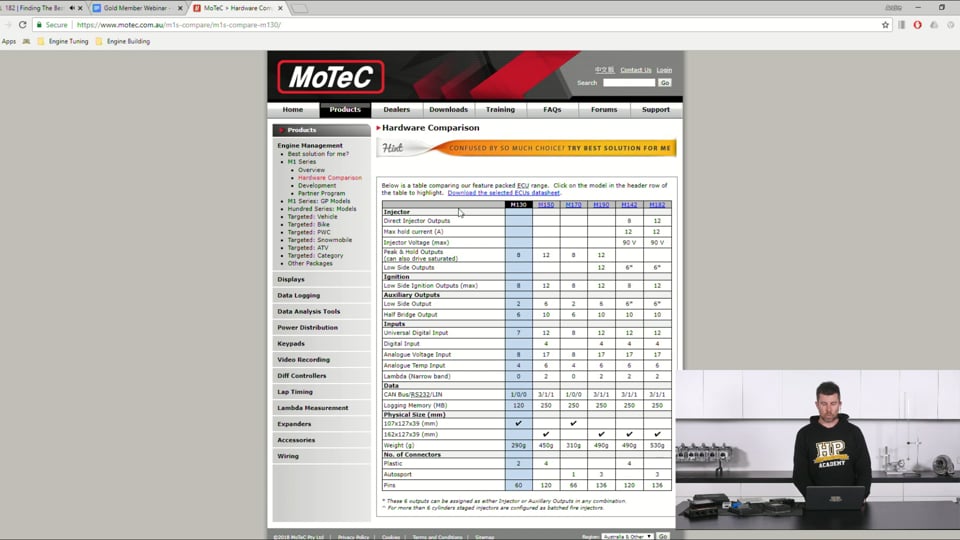The height and width of the screenshot is (540, 960).
Task: Switch to the Gold Member Webinar tab
Action: 138,8
